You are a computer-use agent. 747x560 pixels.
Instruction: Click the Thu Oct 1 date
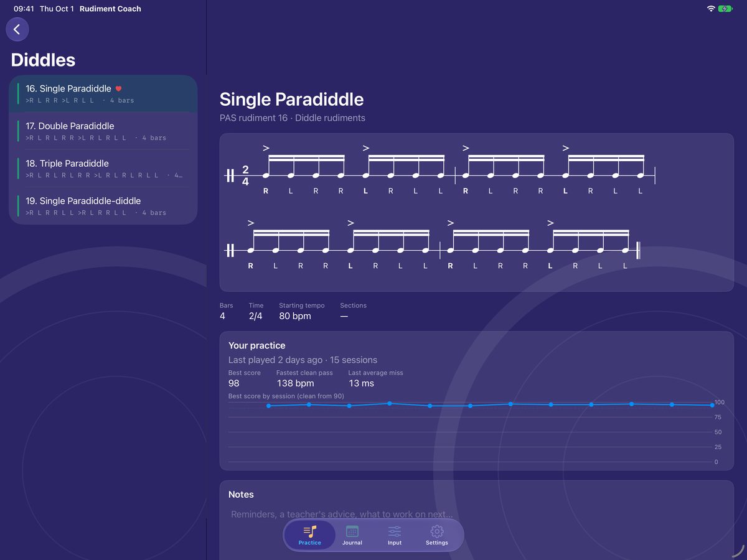(x=57, y=9)
